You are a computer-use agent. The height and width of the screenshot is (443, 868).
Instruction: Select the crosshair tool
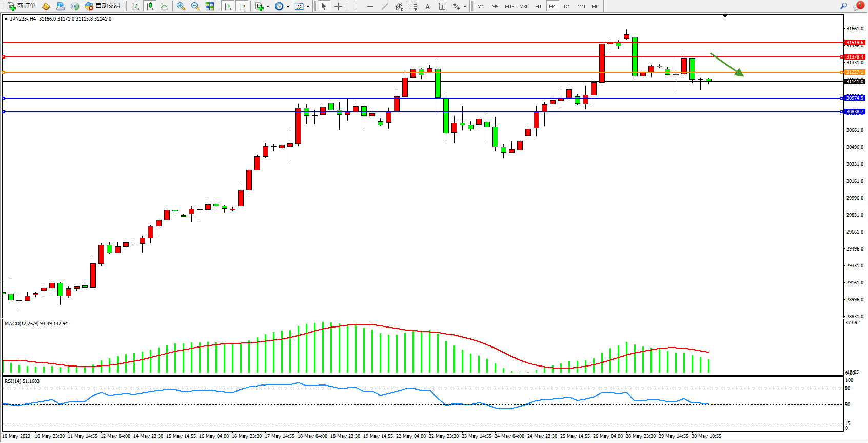pyautogui.click(x=339, y=6)
